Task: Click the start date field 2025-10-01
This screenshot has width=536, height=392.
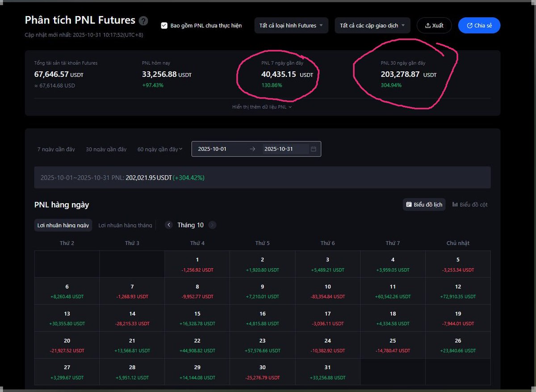Action: [212, 149]
